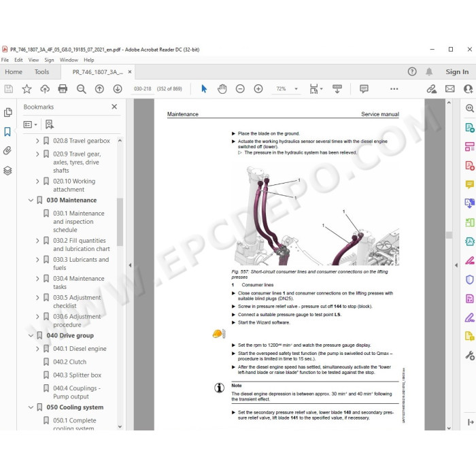Zoom in with plus circle icon
Viewport: 476px width, 476px height.
click(258, 88)
